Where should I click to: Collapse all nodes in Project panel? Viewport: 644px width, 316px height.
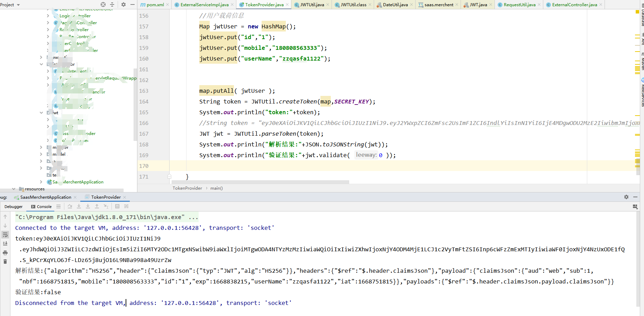112,4
